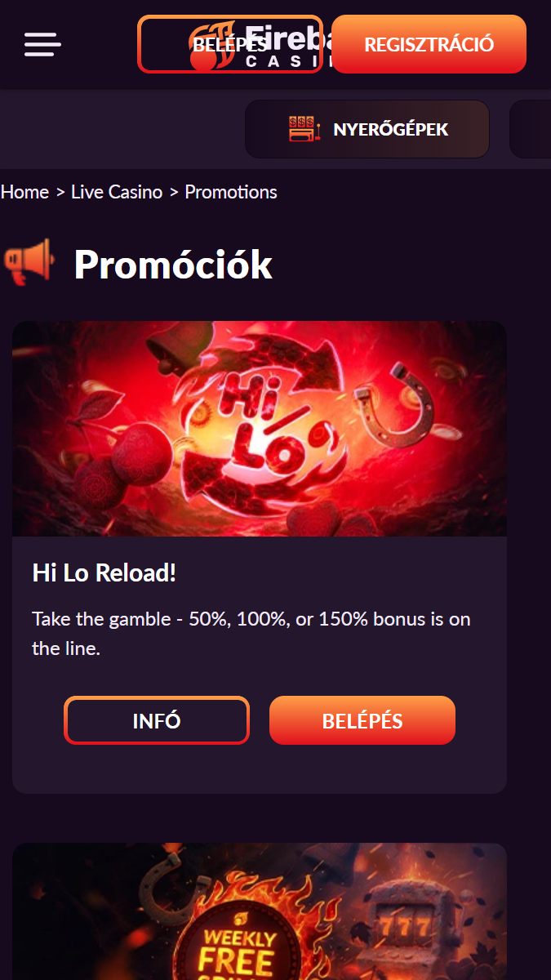Go to Home via the breadcrumb

pos(25,192)
